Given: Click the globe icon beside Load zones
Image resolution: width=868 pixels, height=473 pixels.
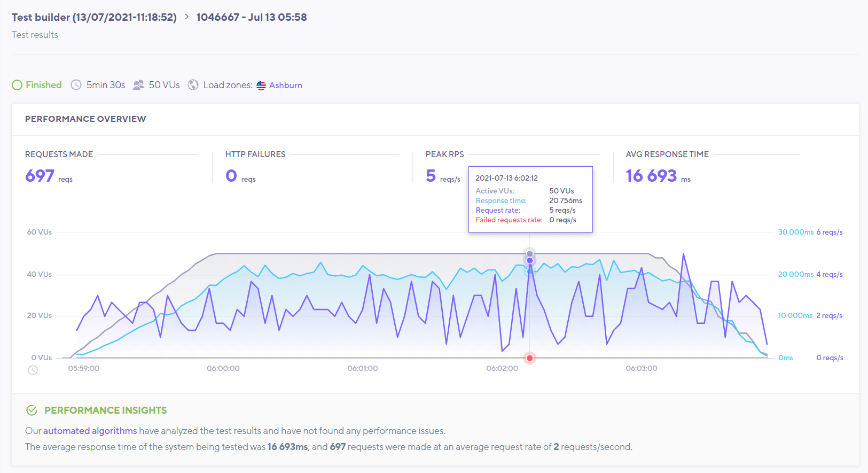Looking at the screenshot, I should 193,85.
